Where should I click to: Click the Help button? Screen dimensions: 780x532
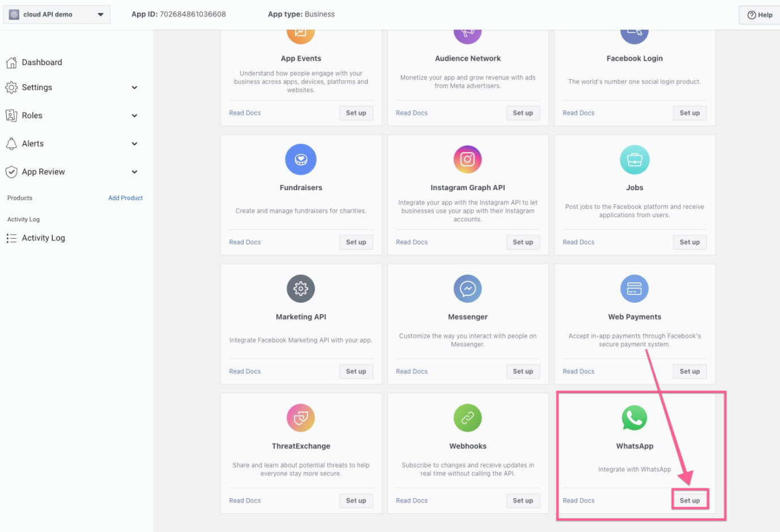point(759,15)
